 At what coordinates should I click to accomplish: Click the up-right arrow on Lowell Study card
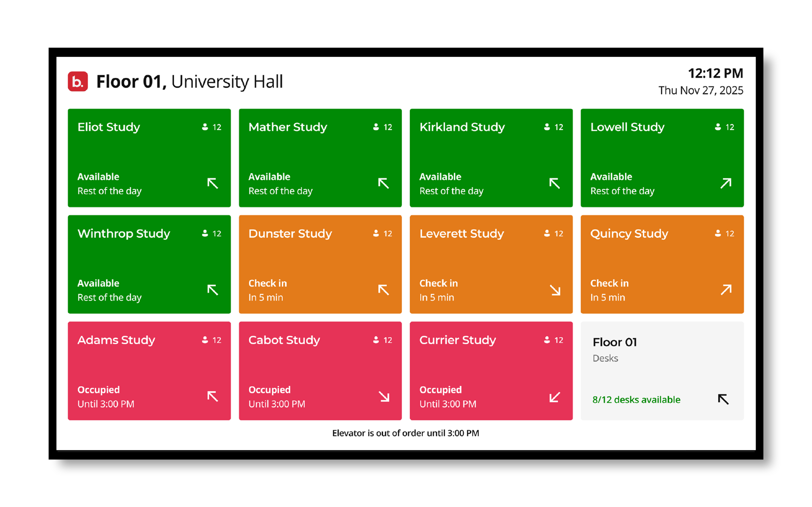point(726,183)
